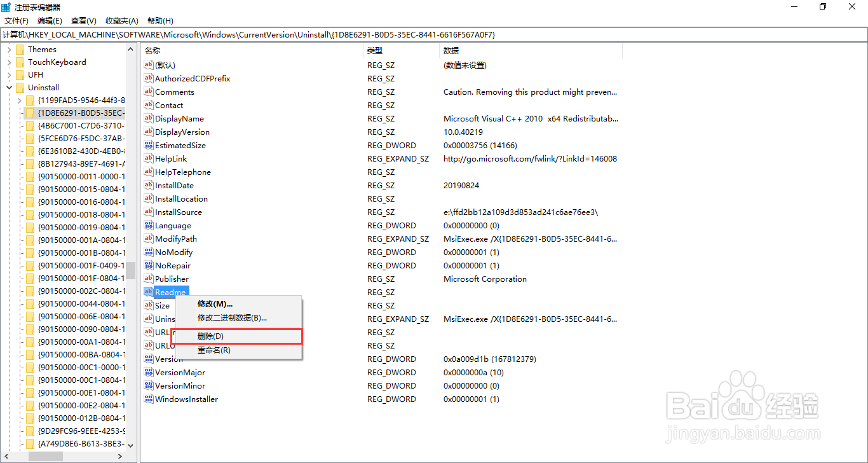Click the go.microsoft.com HelpLink data

(x=530, y=158)
